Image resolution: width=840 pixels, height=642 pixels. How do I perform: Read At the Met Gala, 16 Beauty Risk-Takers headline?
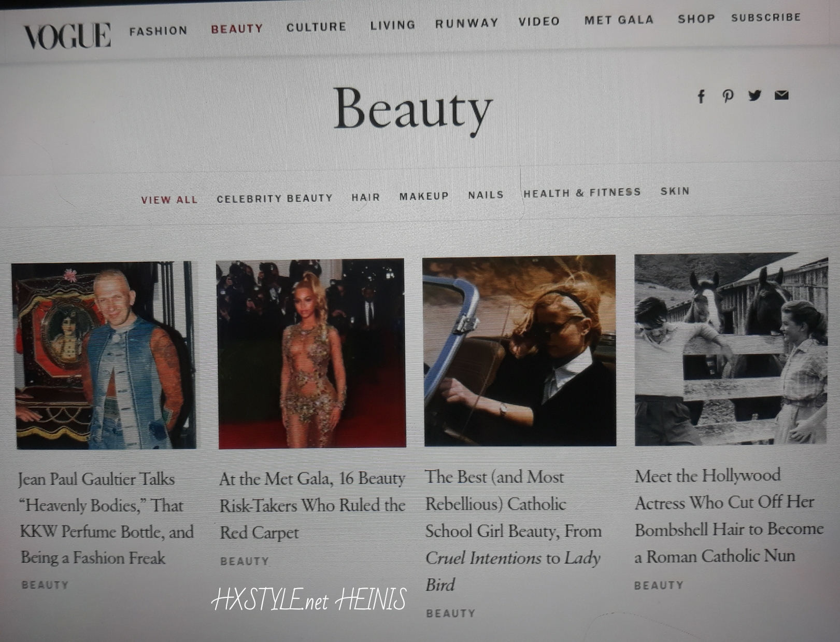[312, 505]
